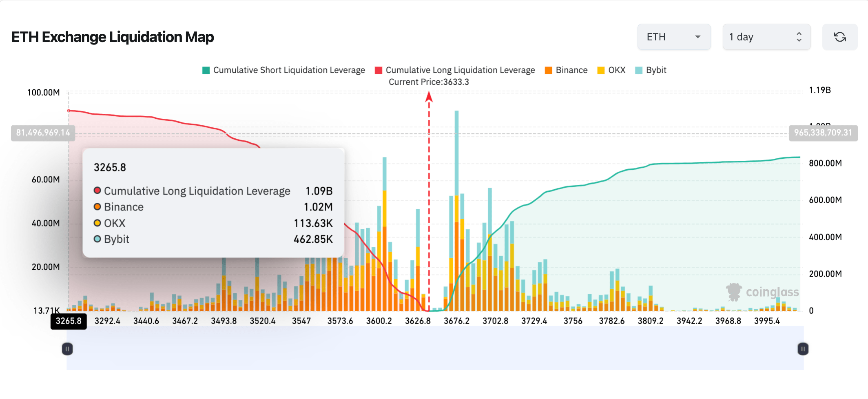Click the red current price arrow marker
The width and height of the screenshot is (868, 399).
(429, 97)
